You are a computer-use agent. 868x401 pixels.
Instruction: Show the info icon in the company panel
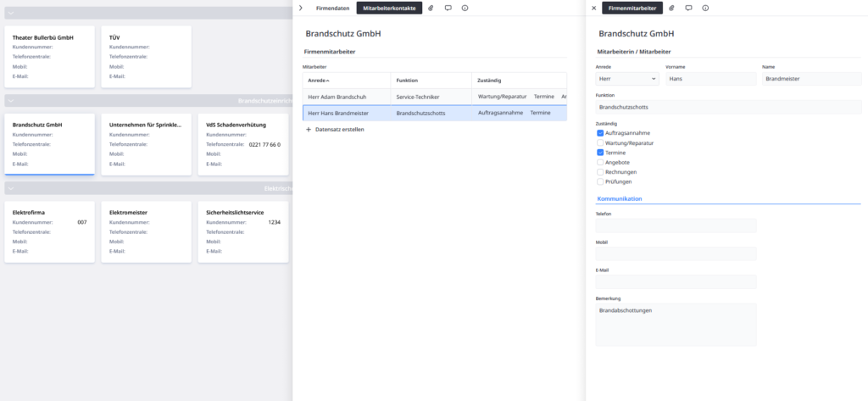(465, 8)
